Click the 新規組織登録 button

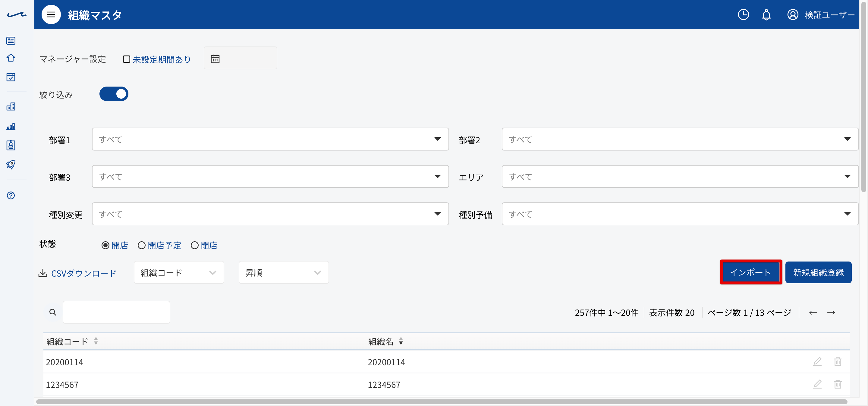[x=818, y=272]
